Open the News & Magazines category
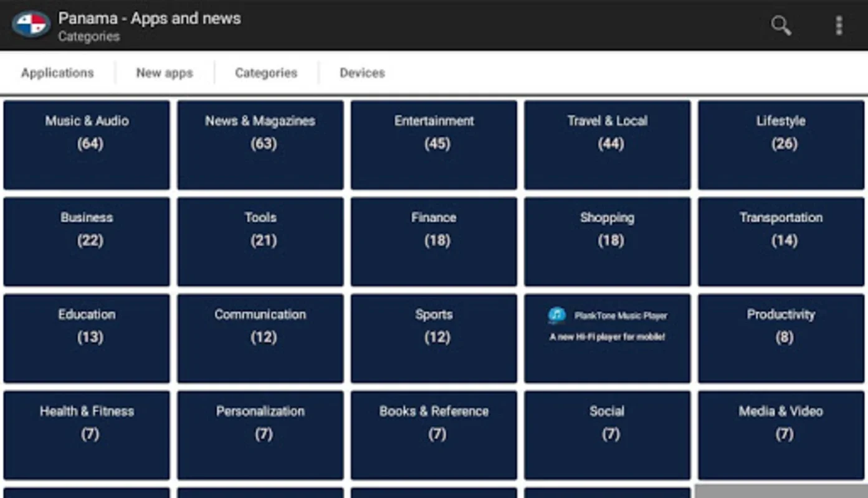Screen dimensions: 868x498 260,145
